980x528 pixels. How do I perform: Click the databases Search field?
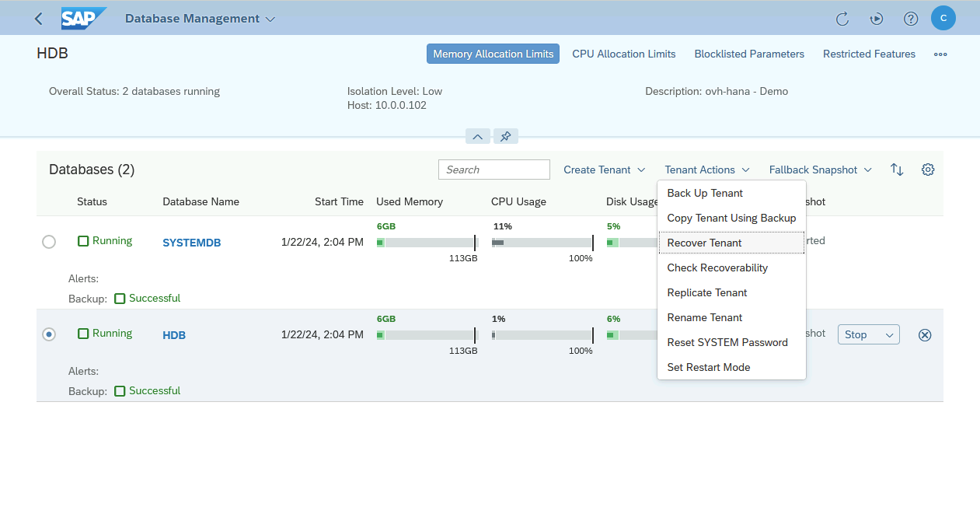(x=493, y=170)
